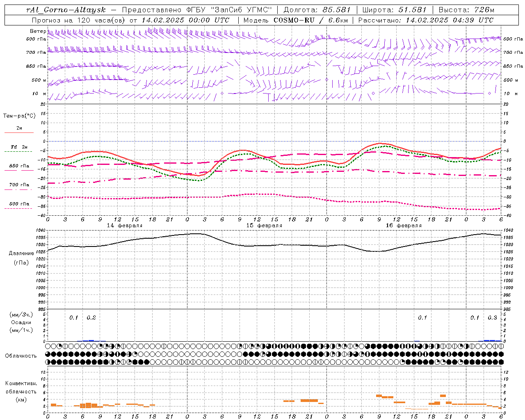The image size is (525, 420).
Task: Click the left 500 гПа wind level label
Action: (x=36, y=39)
